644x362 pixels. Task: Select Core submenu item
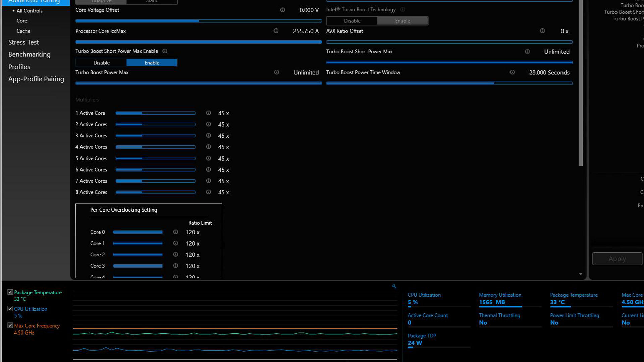pyautogui.click(x=22, y=21)
